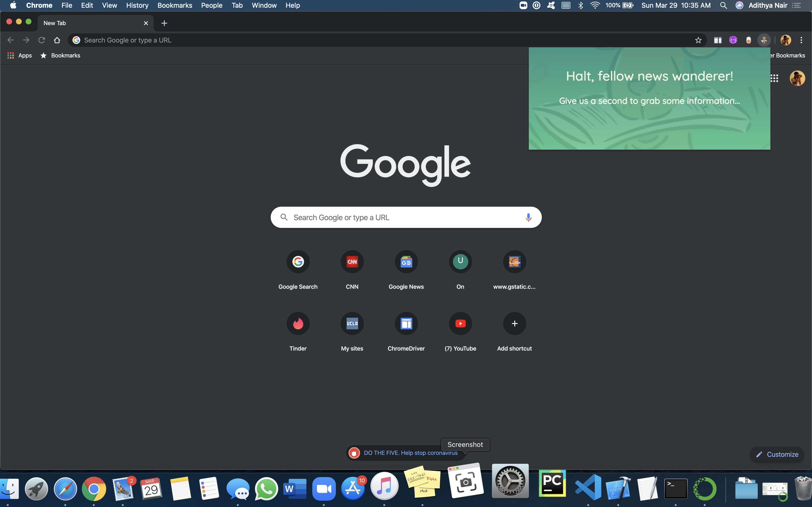Open Chrome's three-dot menu

pos(801,40)
